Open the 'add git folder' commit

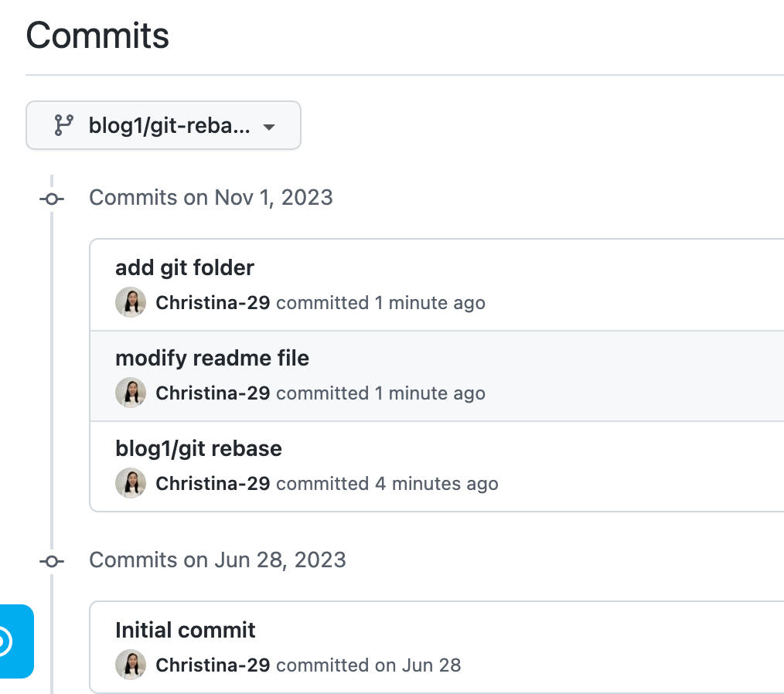(184, 267)
